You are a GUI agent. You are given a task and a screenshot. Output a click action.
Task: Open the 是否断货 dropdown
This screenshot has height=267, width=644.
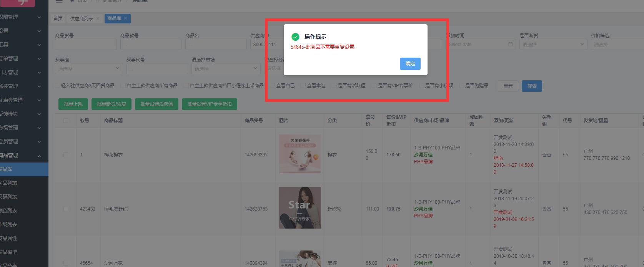pos(553,45)
